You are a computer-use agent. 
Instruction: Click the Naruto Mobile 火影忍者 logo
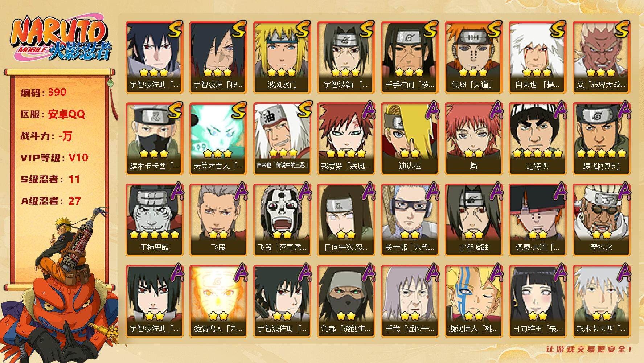pyautogui.click(x=60, y=39)
